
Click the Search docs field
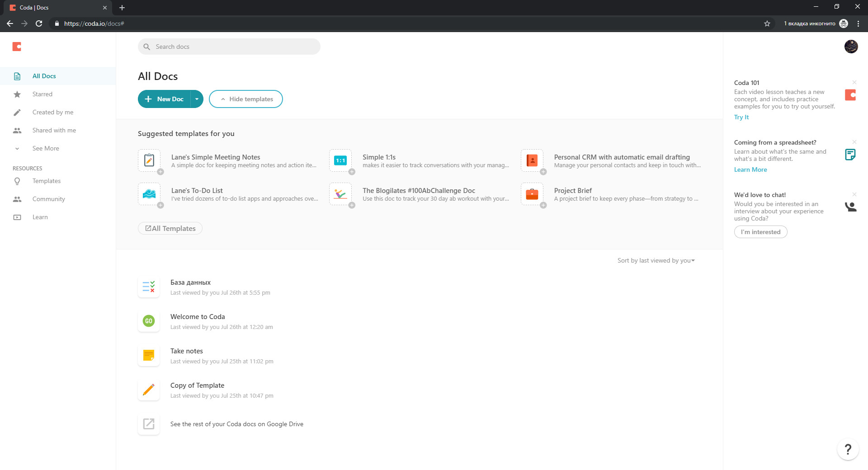229,47
